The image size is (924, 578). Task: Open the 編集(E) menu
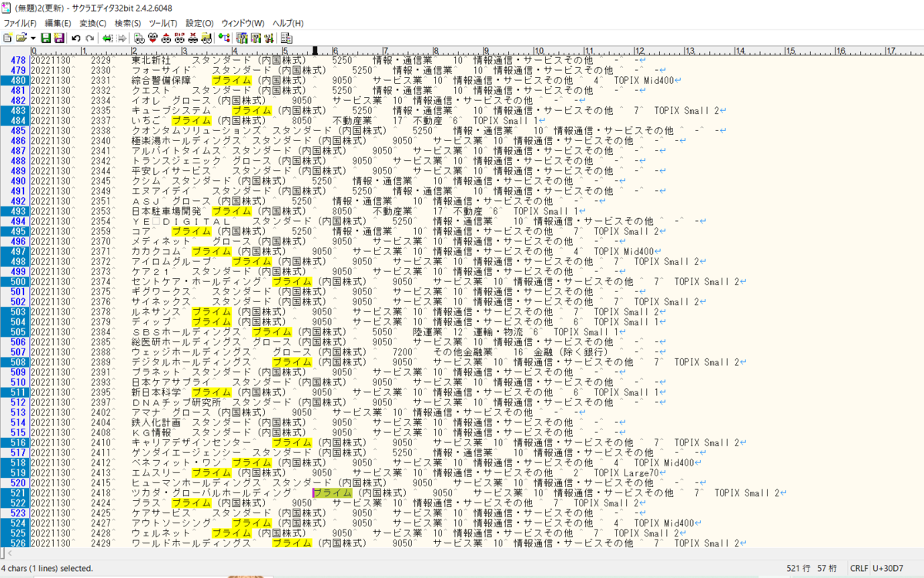[x=58, y=23]
